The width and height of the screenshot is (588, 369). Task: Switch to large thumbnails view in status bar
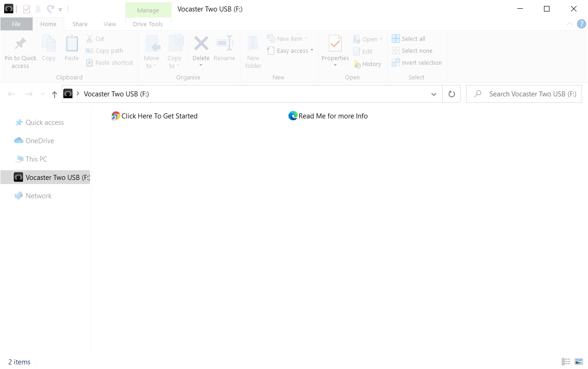579,362
